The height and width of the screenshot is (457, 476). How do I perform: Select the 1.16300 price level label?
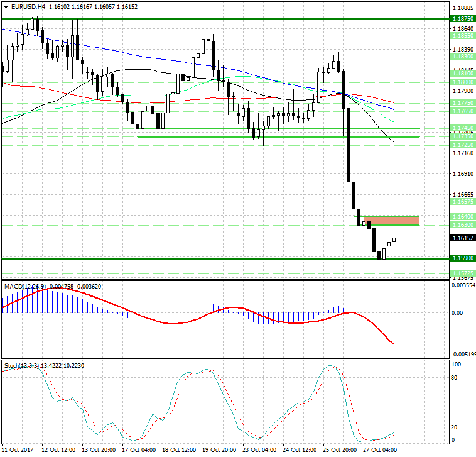pyautogui.click(x=462, y=224)
